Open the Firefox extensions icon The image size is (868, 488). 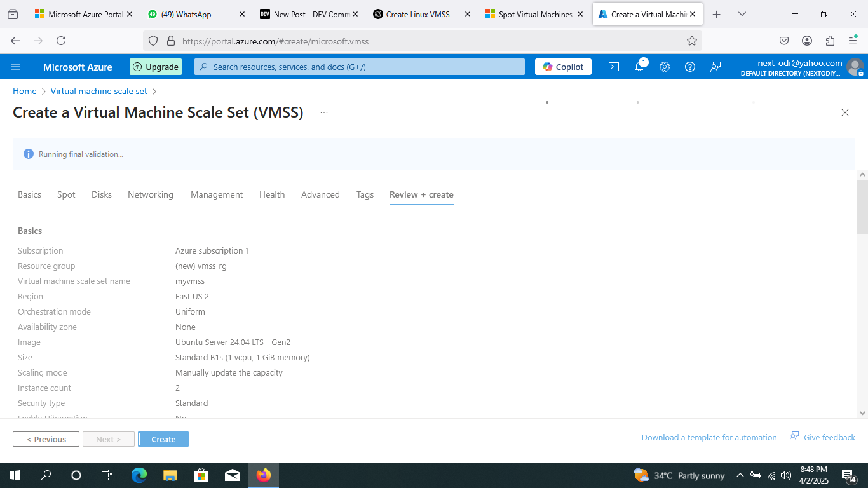830,41
